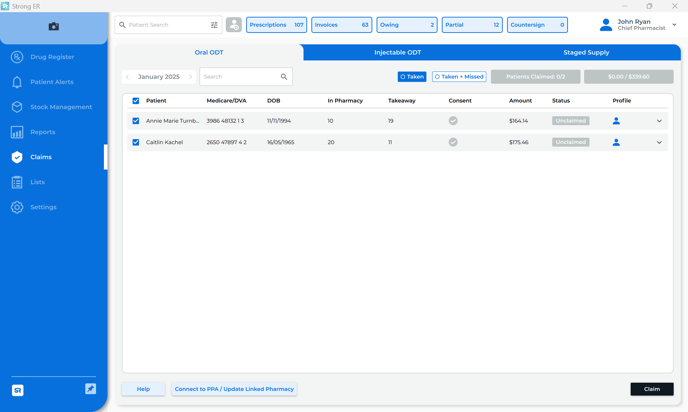
Task: Focus the claims Search input box
Action: pyautogui.click(x=246, y=77)
